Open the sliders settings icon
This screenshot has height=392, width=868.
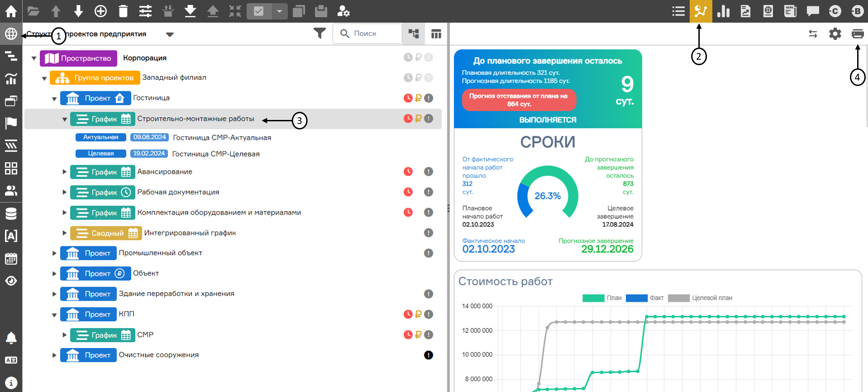pyautogui.click(x=145, y=11)
